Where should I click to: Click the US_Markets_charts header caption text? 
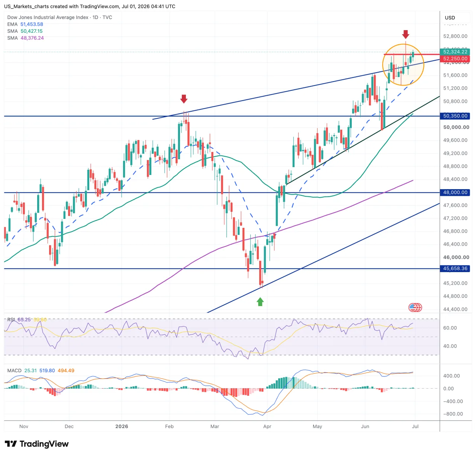[x=90, y=6]
